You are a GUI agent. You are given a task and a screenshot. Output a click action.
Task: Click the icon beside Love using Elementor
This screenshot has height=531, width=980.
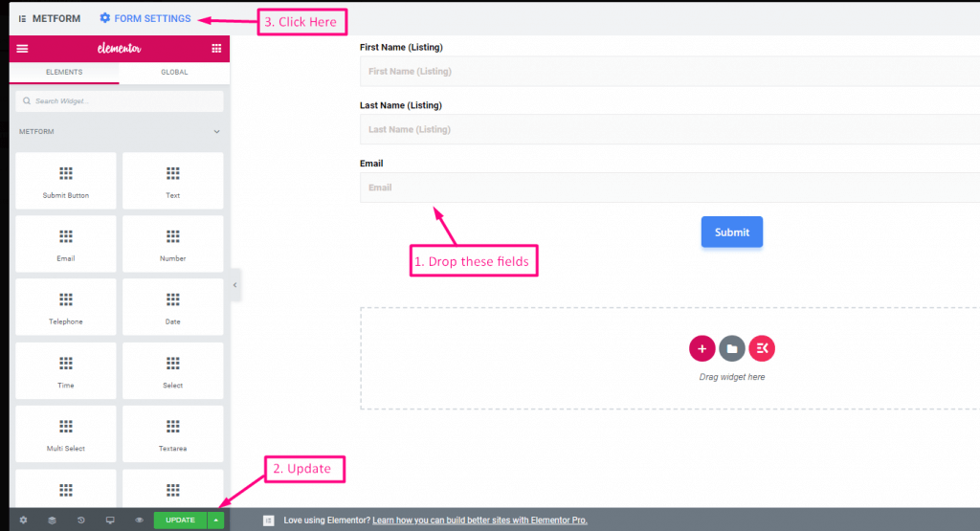(x=269, y=520)
